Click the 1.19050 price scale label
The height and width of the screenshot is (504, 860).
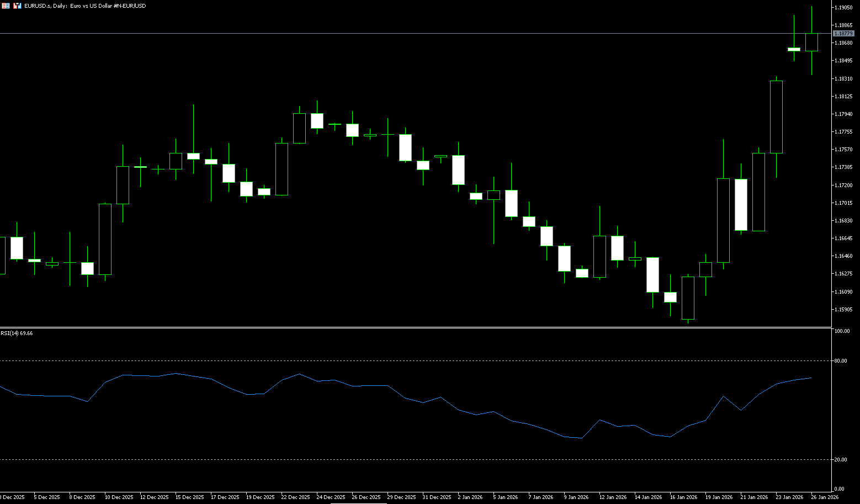tap(843, 8)
